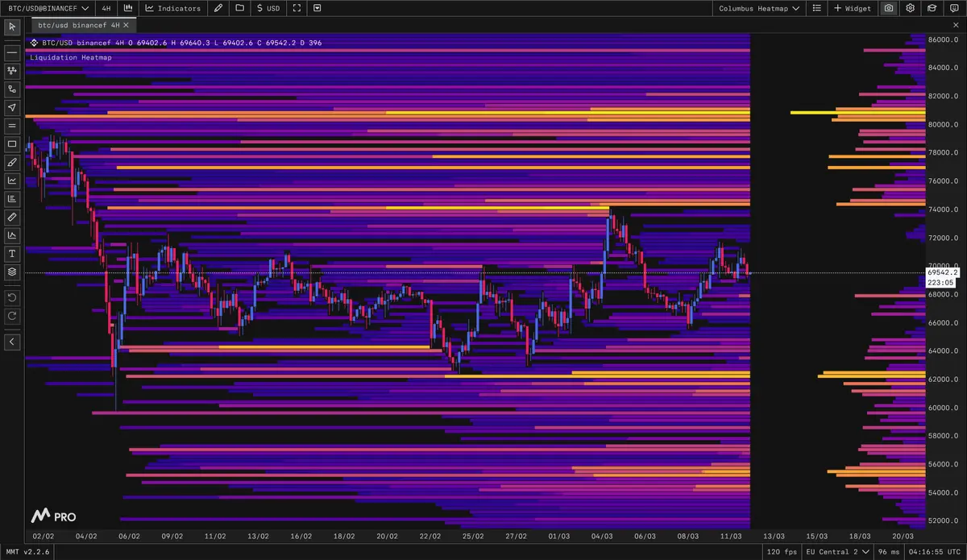Click the 96 ms latency indicator
The width and height of the screenshot is (967, 560).
click(x=890, y=552)
